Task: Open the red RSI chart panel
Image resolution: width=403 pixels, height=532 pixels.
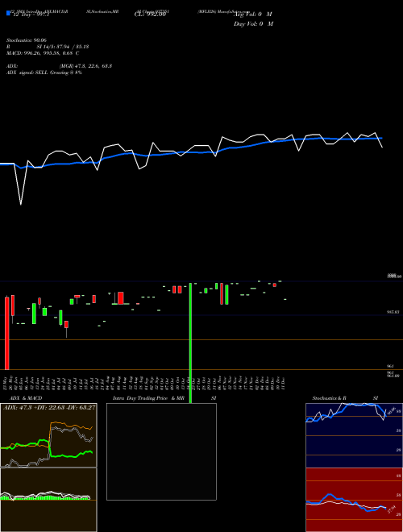Action: [354, 500]
